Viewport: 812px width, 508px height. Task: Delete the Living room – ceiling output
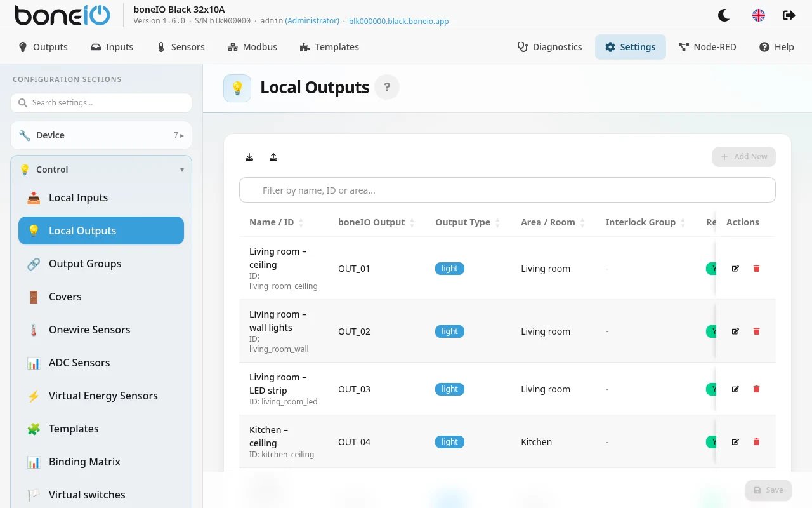click(x=756, y=268)
